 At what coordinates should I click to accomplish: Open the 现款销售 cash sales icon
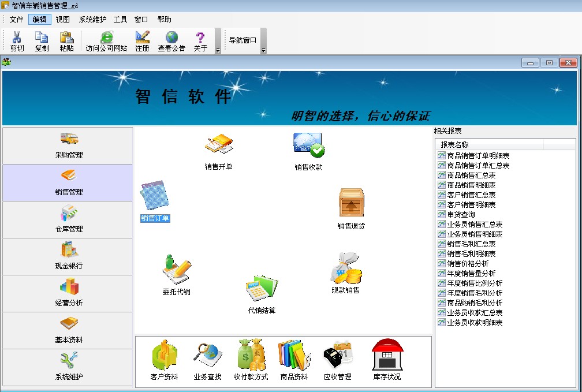coord(346,269)
